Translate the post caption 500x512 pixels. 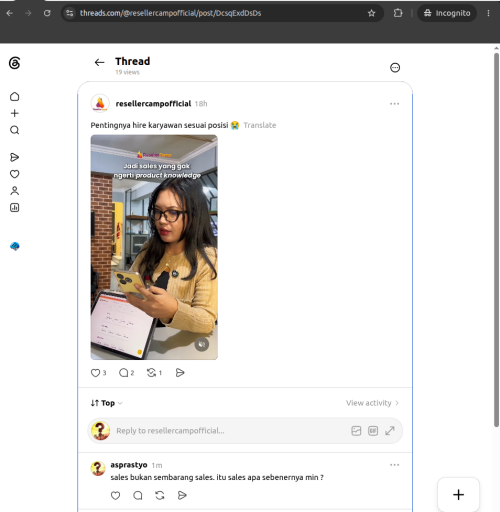click(x=260, y=125)
